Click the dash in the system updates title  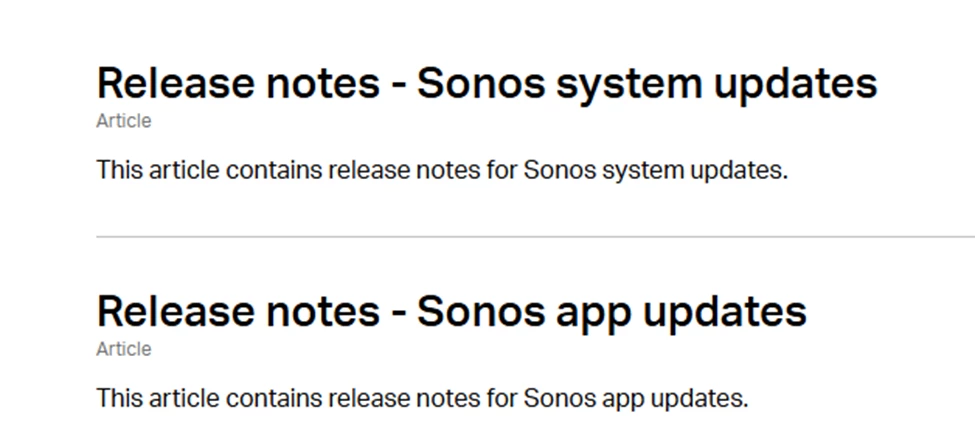[399, 86]
